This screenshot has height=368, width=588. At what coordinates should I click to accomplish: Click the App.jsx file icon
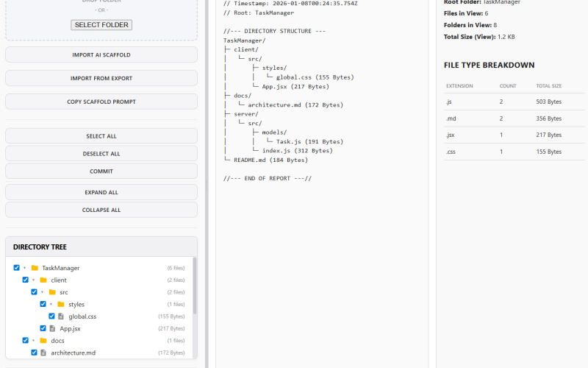[52, 328]
